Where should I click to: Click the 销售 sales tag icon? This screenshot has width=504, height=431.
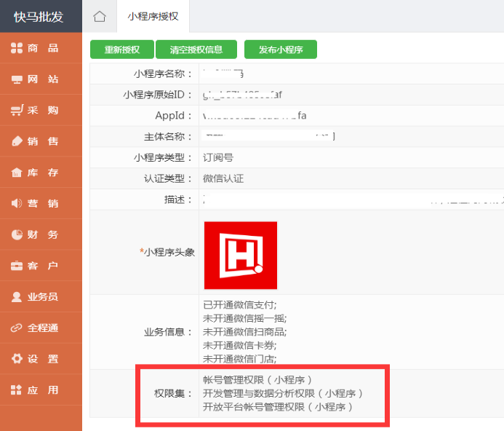click(x=17, y=141)
